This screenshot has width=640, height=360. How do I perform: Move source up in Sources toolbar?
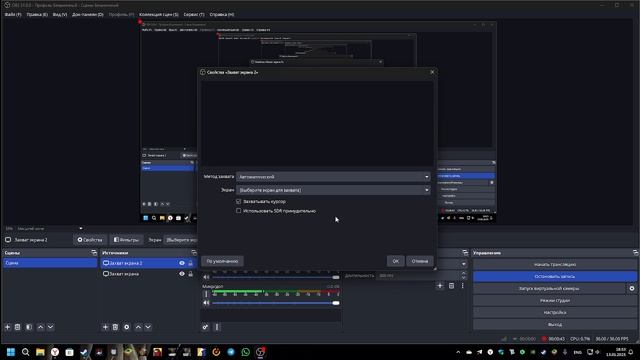pyautogui.click(x=138, y=327)
